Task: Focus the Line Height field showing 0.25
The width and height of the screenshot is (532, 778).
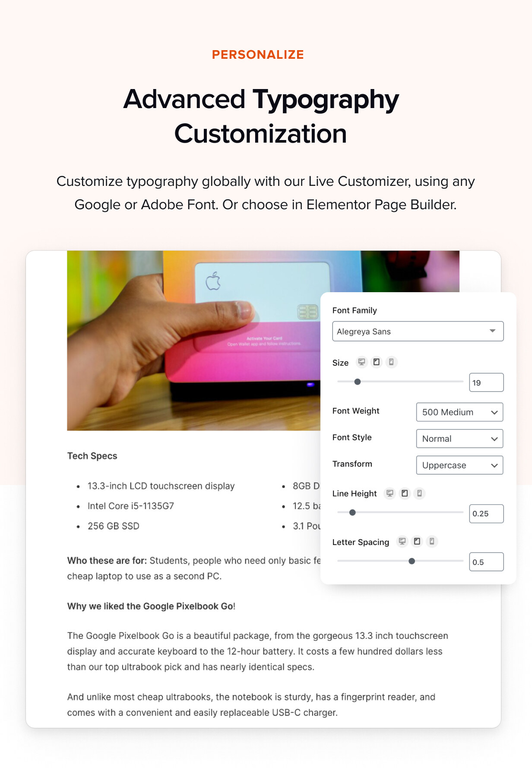Action: pyautogui.click(x=486, y=513)
